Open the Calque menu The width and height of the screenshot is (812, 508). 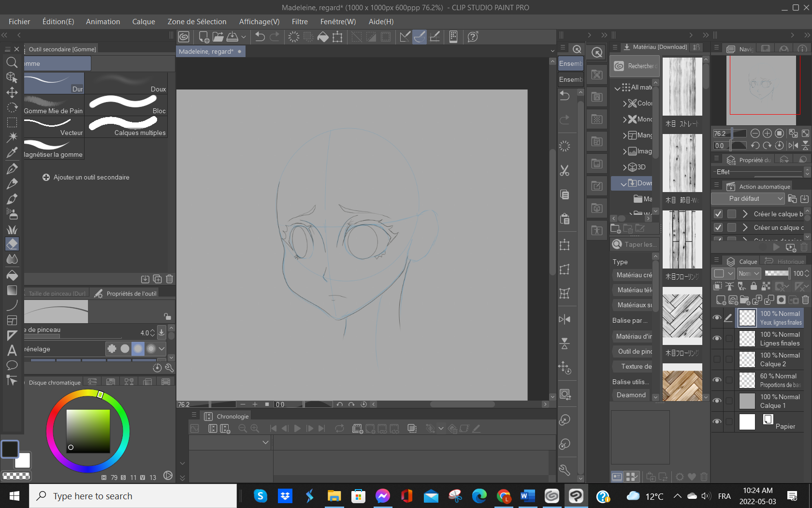144,22
